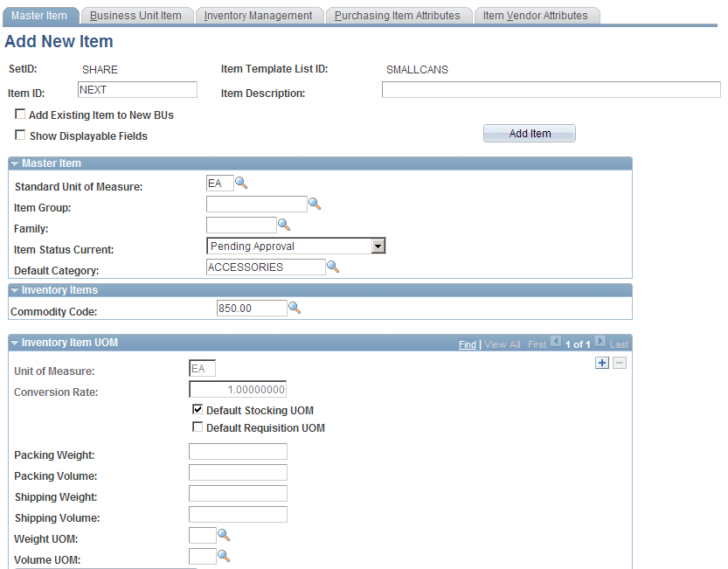The width and height of the screenshot is (728, 569).
Task: Open the Volume UOM lookup
Action: click(x=225, y=555)
